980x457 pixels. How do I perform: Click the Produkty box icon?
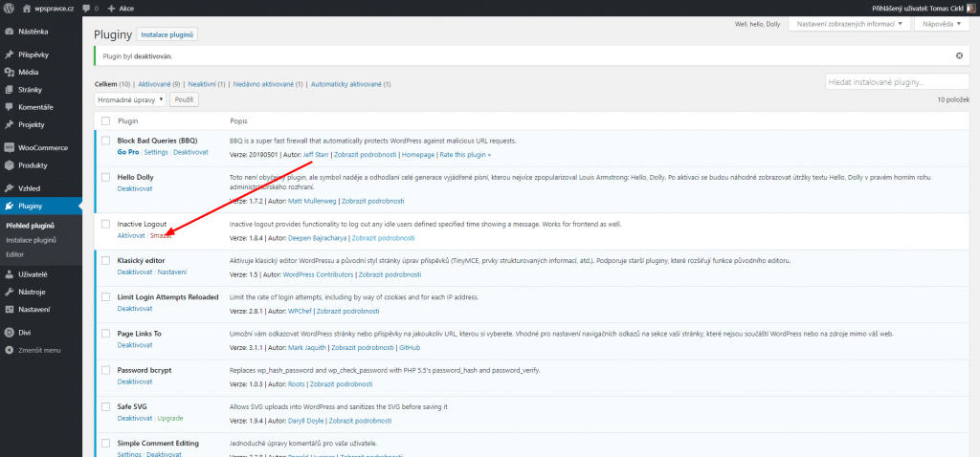coord(9,165)
